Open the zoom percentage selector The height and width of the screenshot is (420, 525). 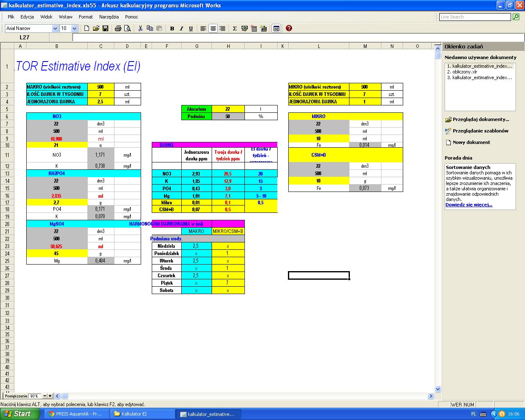point(35,396)
